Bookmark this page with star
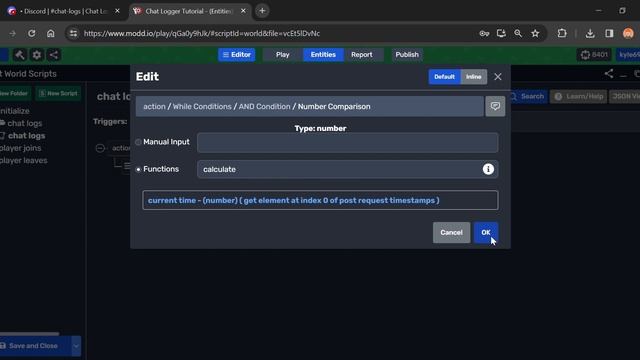Viewport: 640px width, 360px height. 535,33
